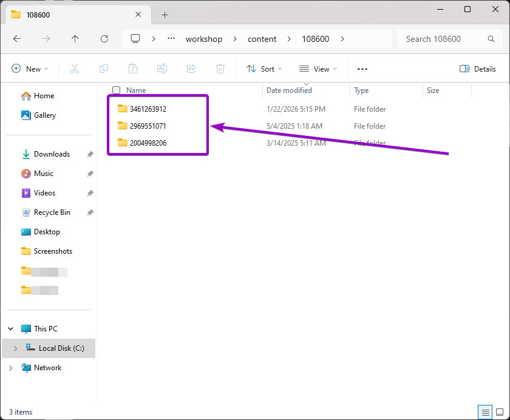Toggle compact details view in status bar
Screen dimensions: 510x420
[x=485, y=412]
